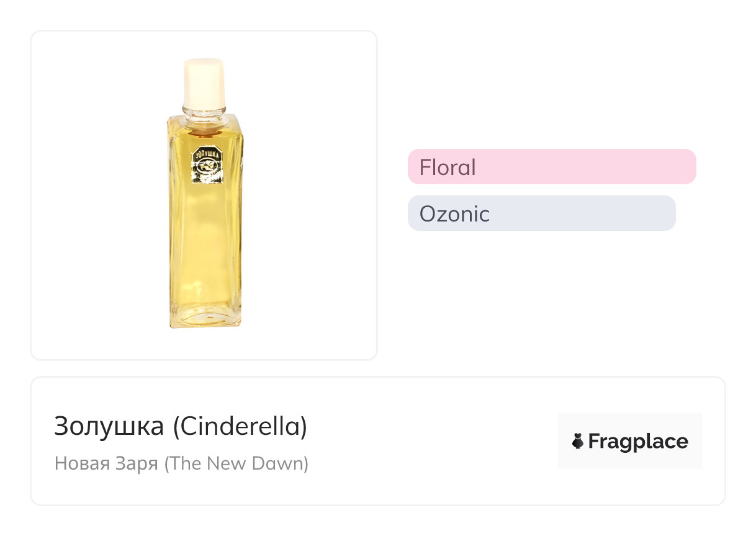This screenshot has width=756, height=536.
Task: Open the Новая Заря brand name
Action: tap(106, 463)
